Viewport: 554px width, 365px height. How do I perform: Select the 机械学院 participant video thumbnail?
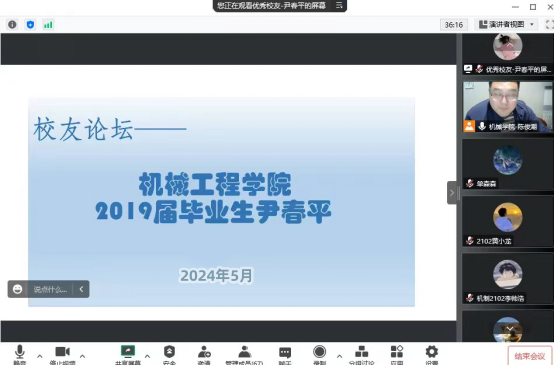point(508,107)
